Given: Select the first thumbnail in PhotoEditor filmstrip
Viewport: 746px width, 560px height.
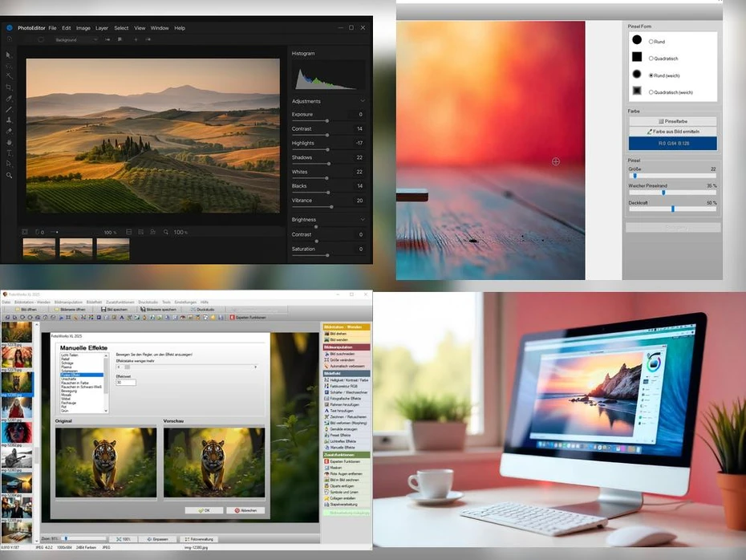Looking at the screenshot, I should tap(39, 249).
